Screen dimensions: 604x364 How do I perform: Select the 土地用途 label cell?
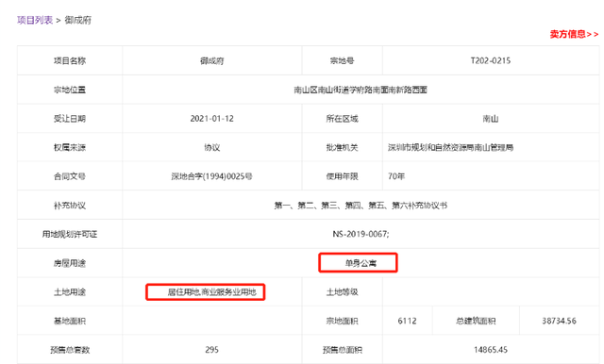click(x=70, y=292)
